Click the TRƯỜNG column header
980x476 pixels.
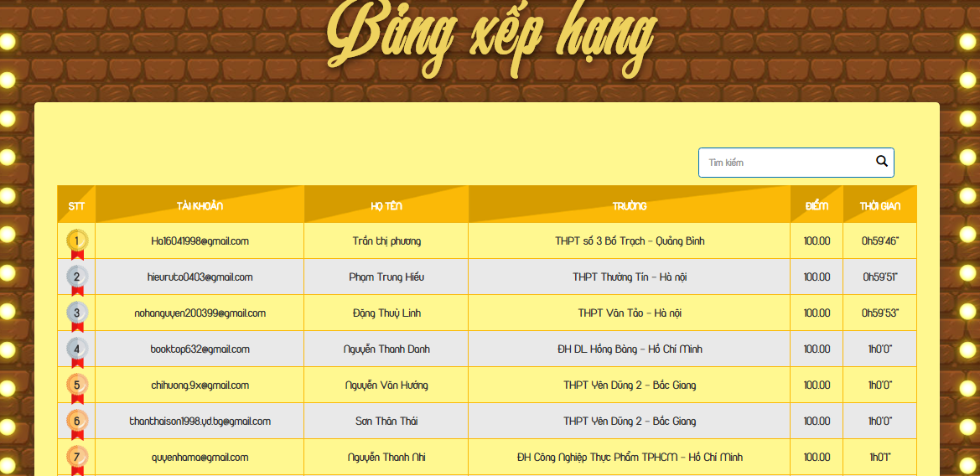(x=630, y=204)
